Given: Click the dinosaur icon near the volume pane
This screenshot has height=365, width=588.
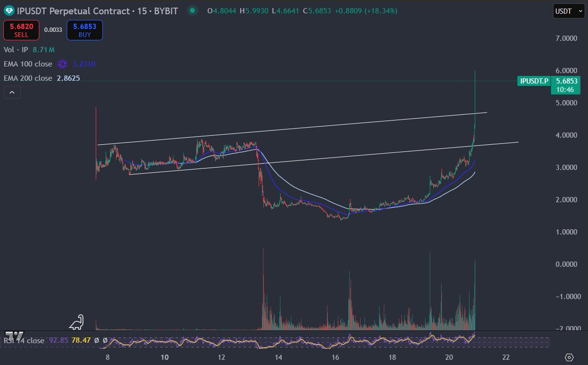Looking at the screenshot, I should (x=76, y=322).
